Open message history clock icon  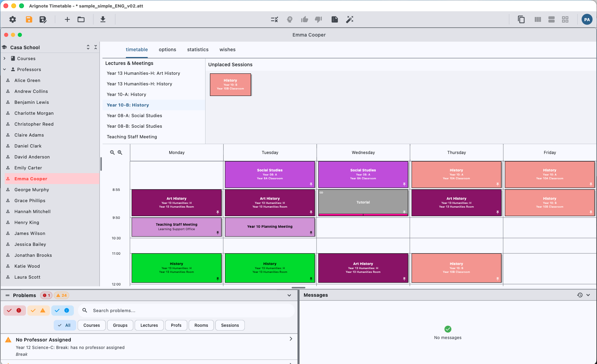click(x=580, y=295)
